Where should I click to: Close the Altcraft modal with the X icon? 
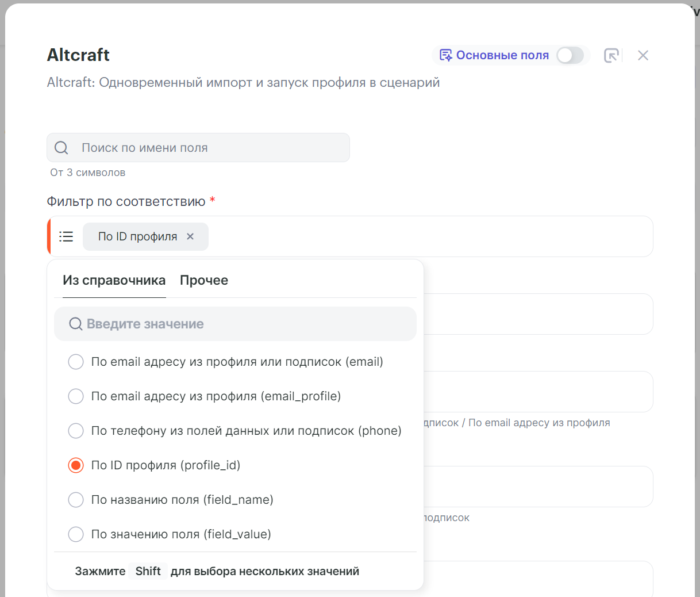(643, 55)
